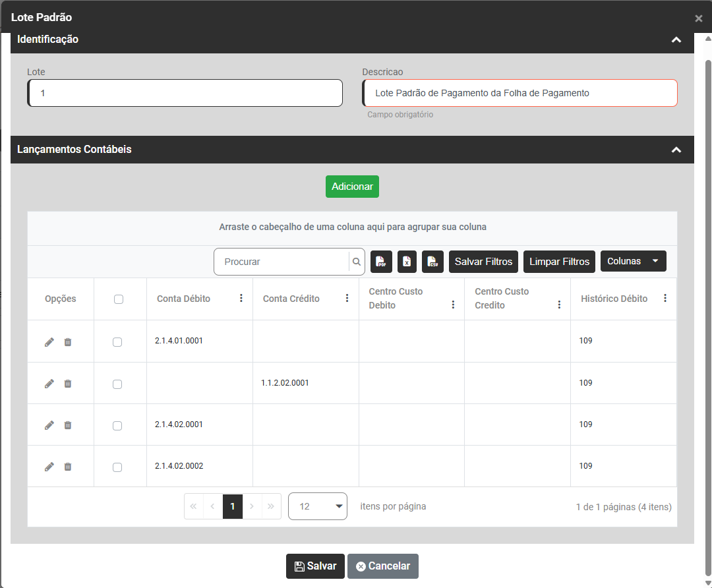Open Conta Crédito column menu
This screenshot has height=588, width=712.
[x=347, y=298]
